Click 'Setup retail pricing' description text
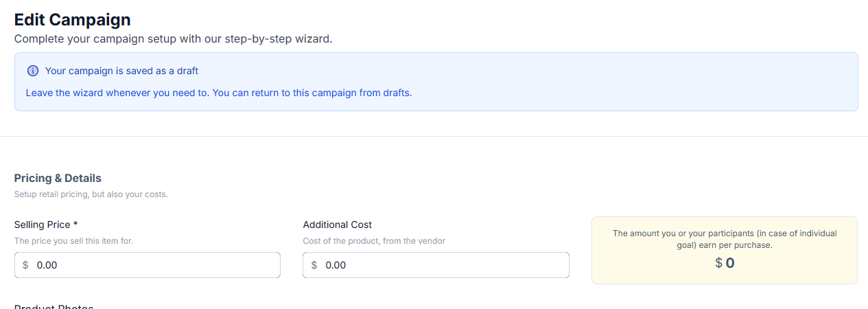868x309 pixels. pyautogui.click(x=91, y=194)
